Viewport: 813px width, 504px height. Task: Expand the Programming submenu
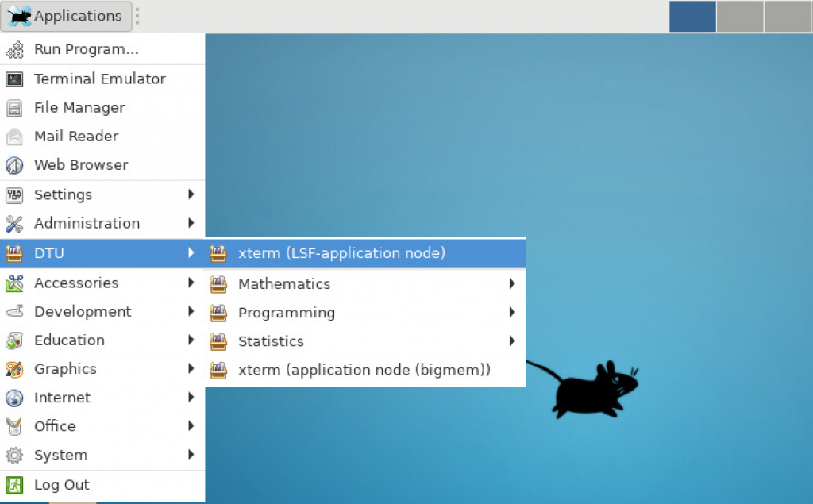(513, 312)
